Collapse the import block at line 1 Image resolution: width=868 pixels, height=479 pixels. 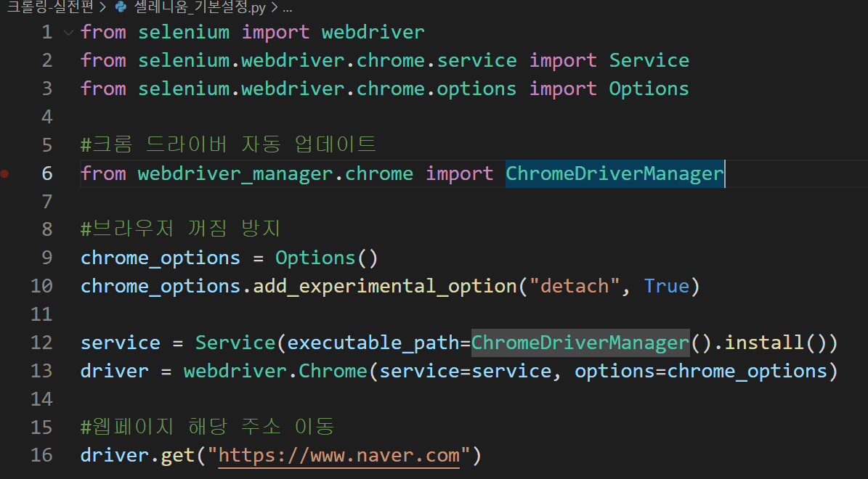point(68,33)
